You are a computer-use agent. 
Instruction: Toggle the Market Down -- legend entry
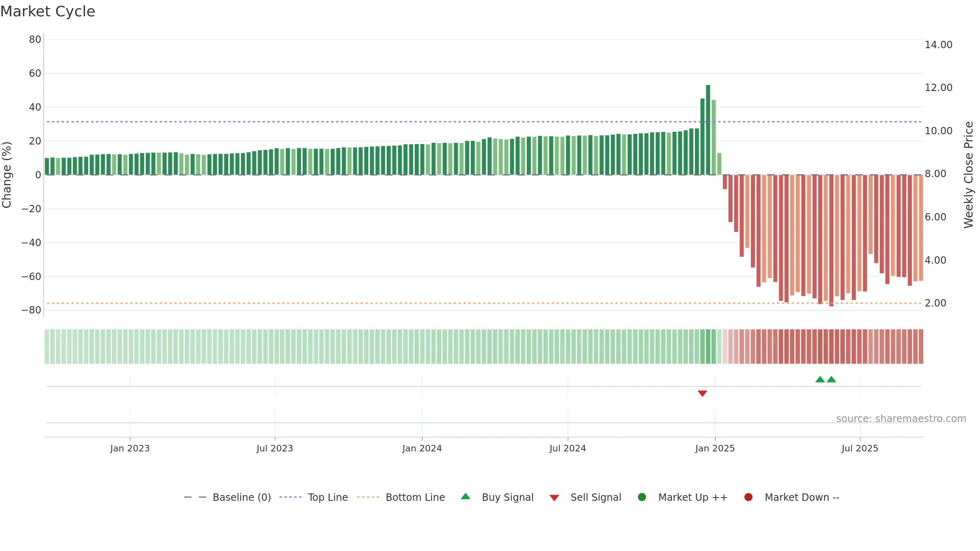tap(792, 497)
